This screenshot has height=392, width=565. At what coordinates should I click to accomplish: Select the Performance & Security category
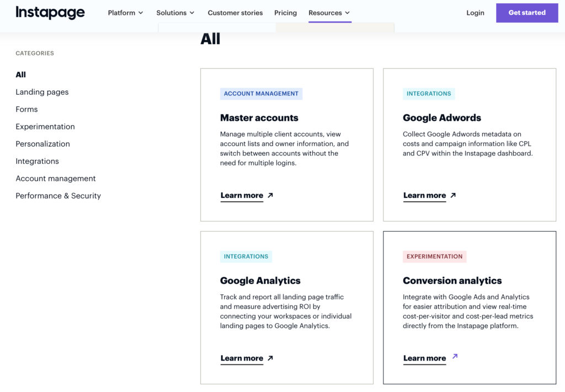point(58,195)
